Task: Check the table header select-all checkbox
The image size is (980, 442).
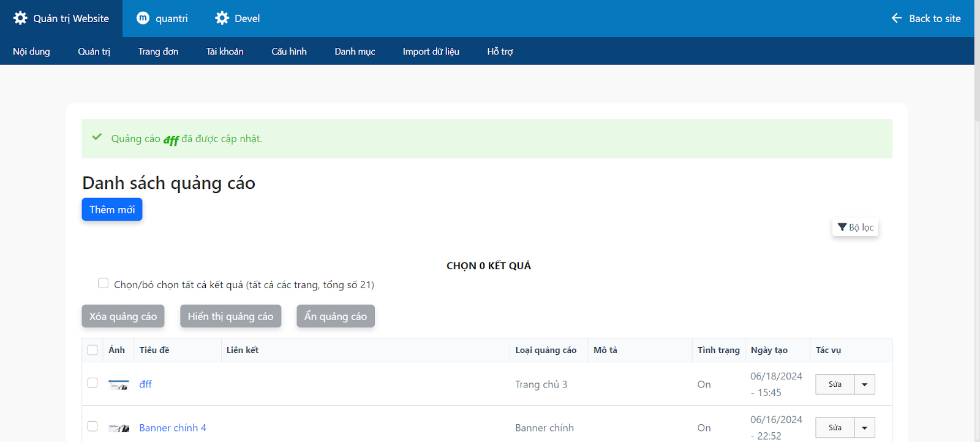Action: click(92, 350)
